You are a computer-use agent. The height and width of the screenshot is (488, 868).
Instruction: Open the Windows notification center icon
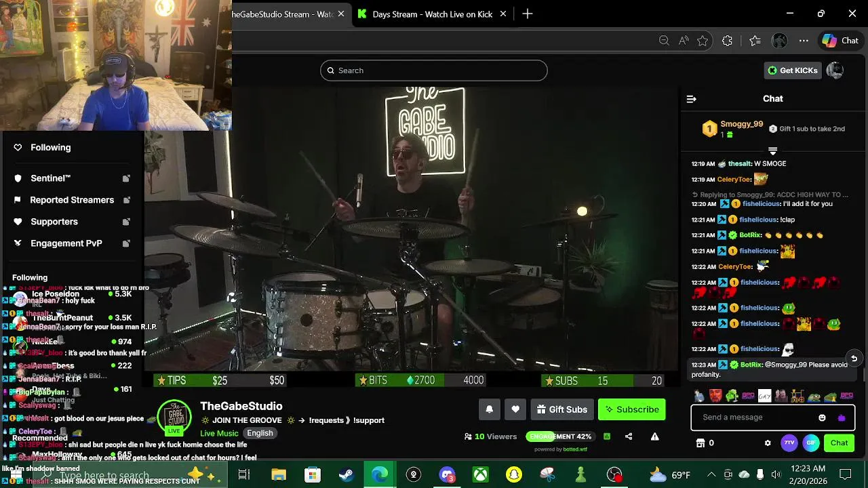coord(845,474)
